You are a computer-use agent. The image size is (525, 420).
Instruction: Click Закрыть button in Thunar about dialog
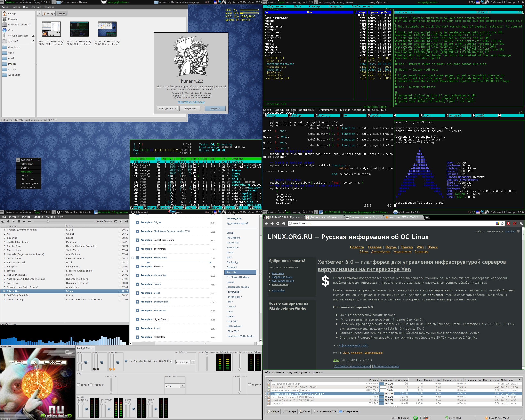tap(215, 108)
